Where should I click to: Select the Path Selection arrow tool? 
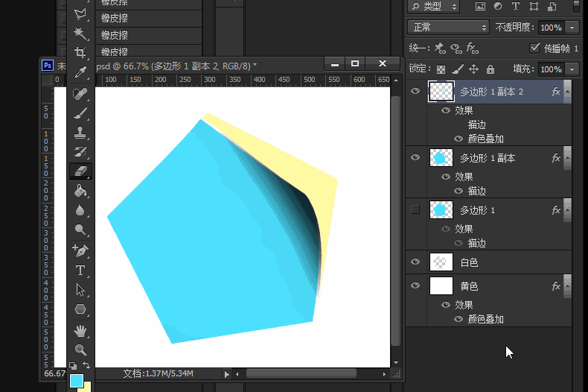[80, 290]
